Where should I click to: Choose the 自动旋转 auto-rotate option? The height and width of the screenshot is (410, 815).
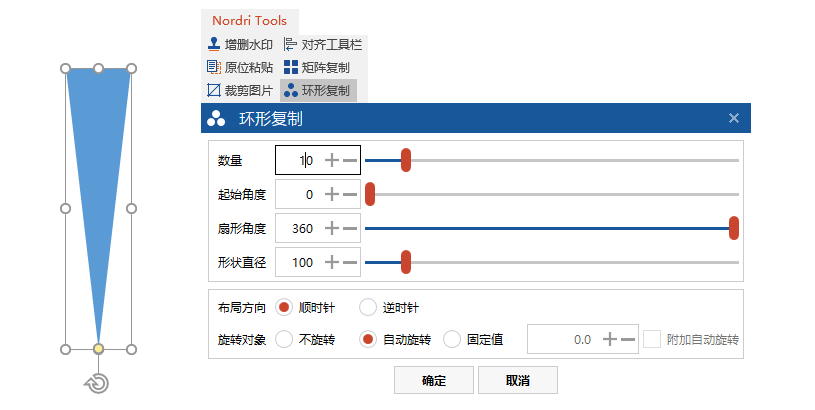click(x=368, y=339)
